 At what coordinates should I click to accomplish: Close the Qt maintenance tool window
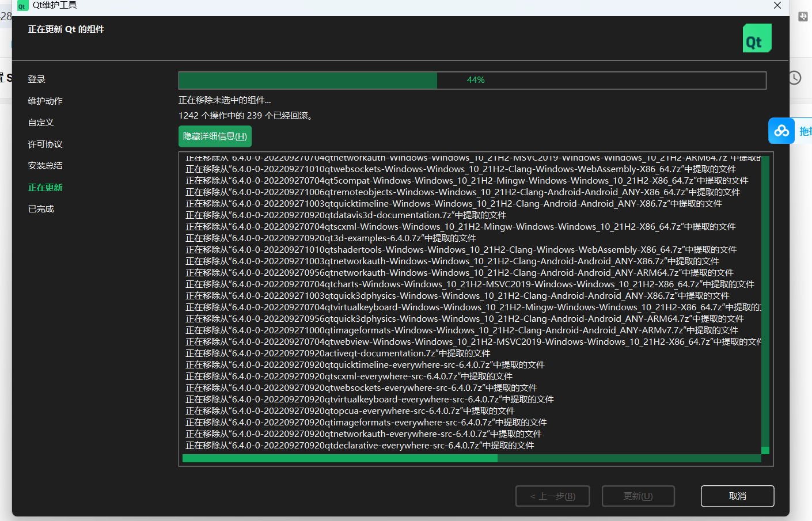777,5
